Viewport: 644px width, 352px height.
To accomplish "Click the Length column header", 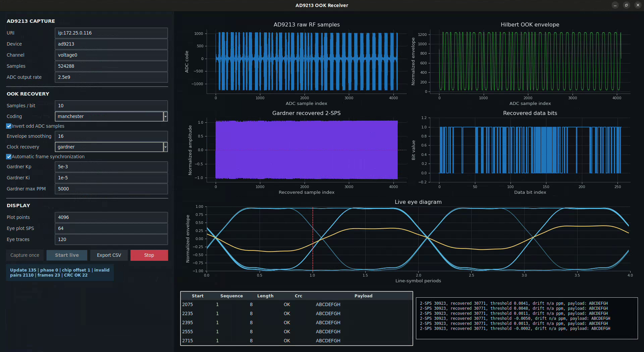I will pos(265,296).
